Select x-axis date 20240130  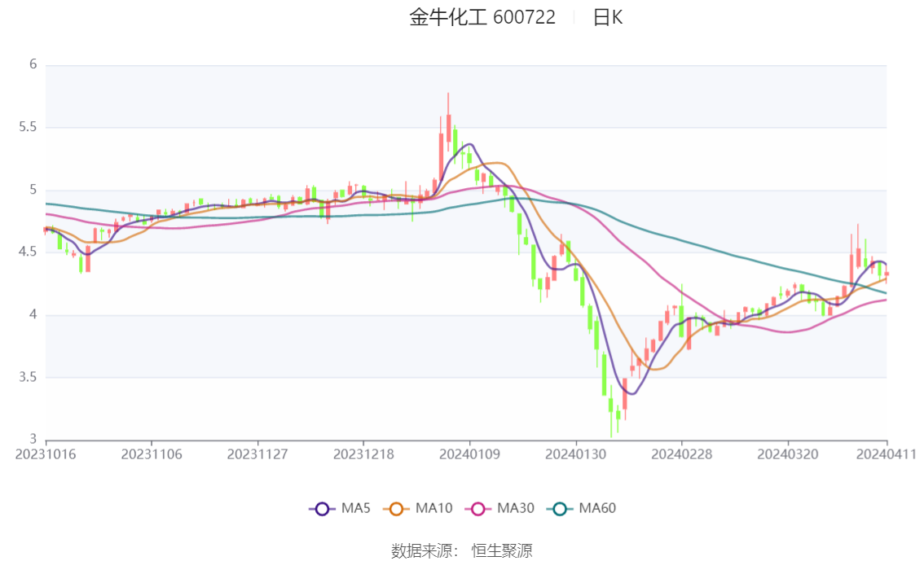click(x=576, y=454)
